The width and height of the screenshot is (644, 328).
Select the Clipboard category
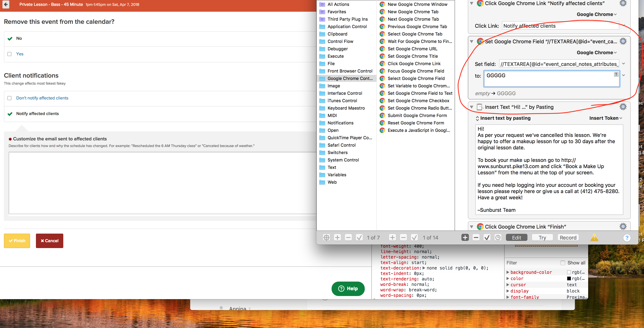[x=337, y=34]
